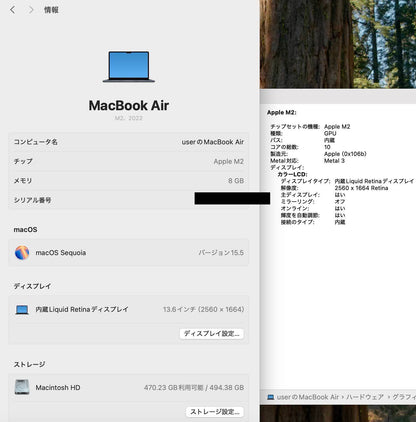Click ミラーリング value オフ
416x422 pixels.
pyautogui.click(x=340, y=202)
